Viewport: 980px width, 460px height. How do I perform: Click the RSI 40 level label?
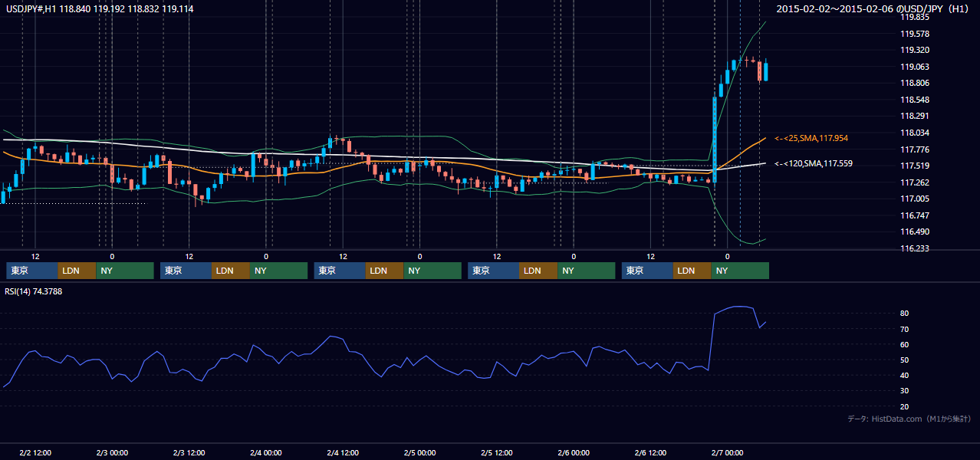click(905, 375)
